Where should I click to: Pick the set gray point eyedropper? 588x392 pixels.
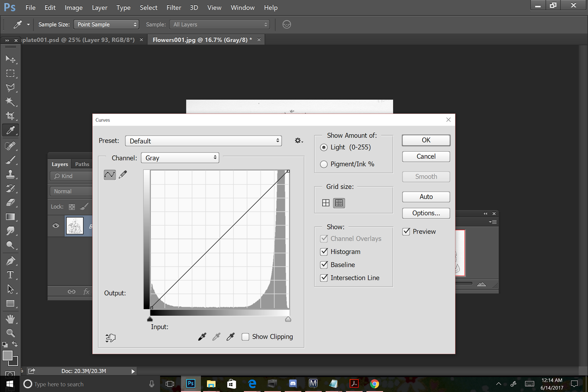(216, 337)
